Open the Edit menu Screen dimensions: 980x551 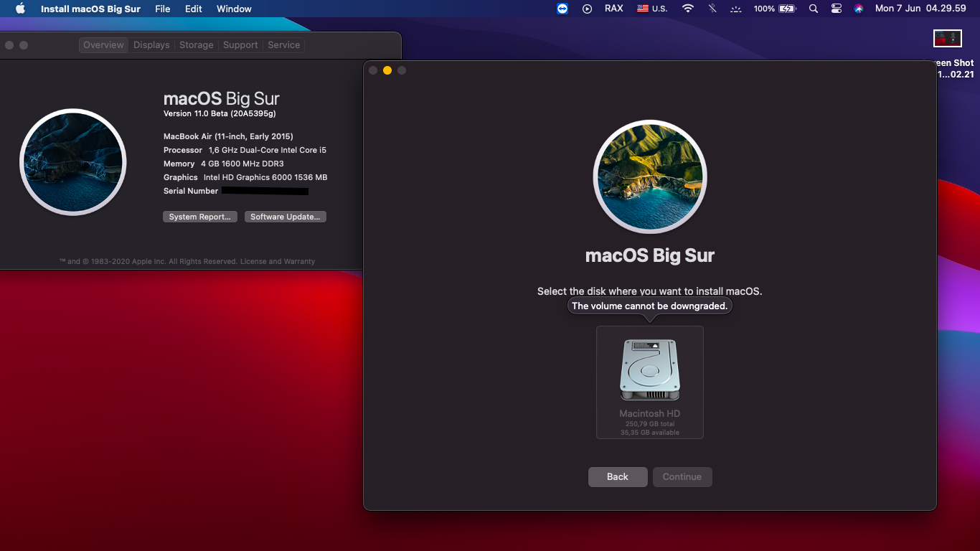193,9
